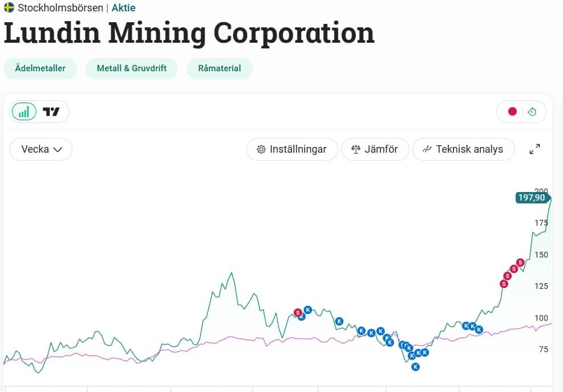This screenshot has height=392, width=563.
Task: Click the 197,90 current price label
Action: (x=532, y=198)
